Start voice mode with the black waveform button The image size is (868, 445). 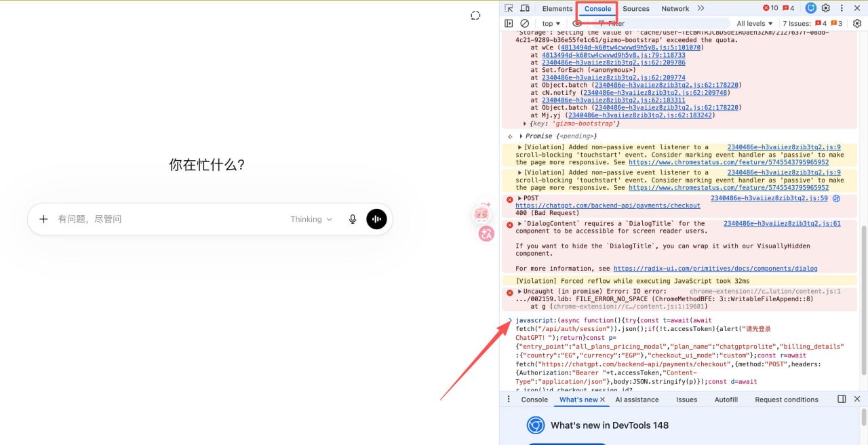point(376,219)
